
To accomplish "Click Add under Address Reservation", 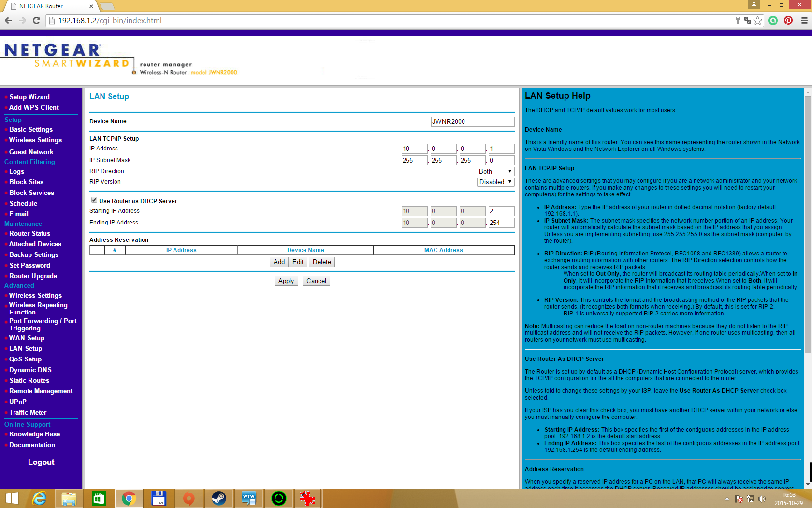I will [279, 262].
